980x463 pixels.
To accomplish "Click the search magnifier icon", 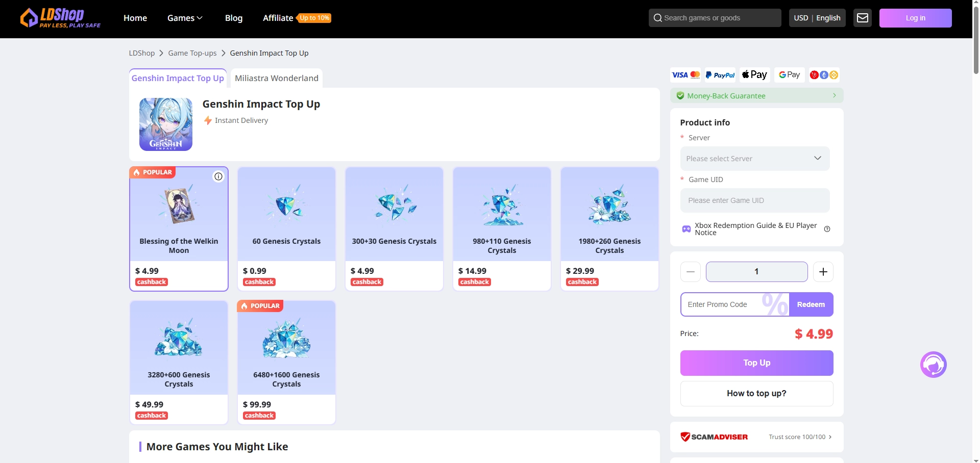I will 658,18.
